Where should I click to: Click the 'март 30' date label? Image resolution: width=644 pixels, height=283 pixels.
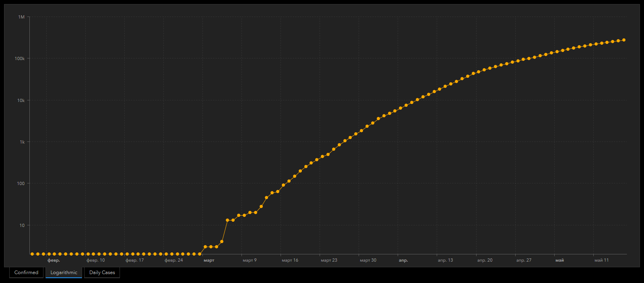tap(368, 260)
